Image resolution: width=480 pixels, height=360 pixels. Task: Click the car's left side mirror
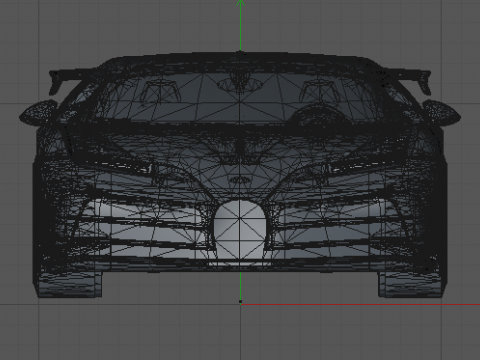pyautogui.click(x=38, y=113)
